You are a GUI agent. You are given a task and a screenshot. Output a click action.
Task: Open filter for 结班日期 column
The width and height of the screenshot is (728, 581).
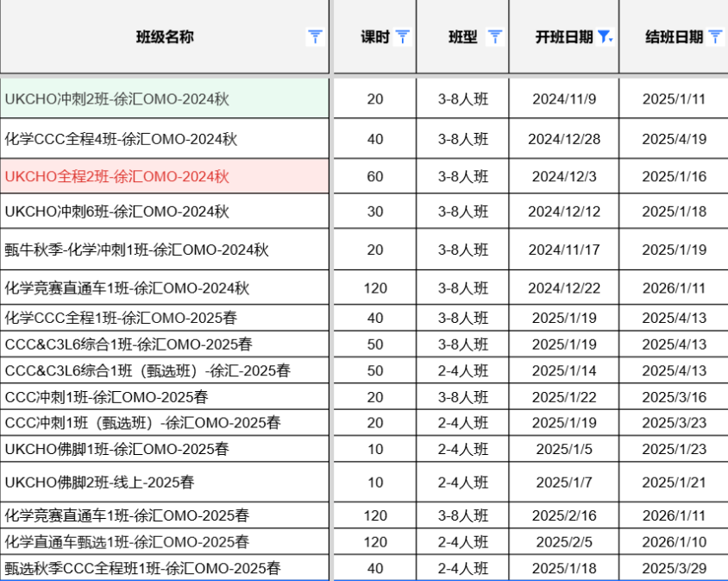715,37
